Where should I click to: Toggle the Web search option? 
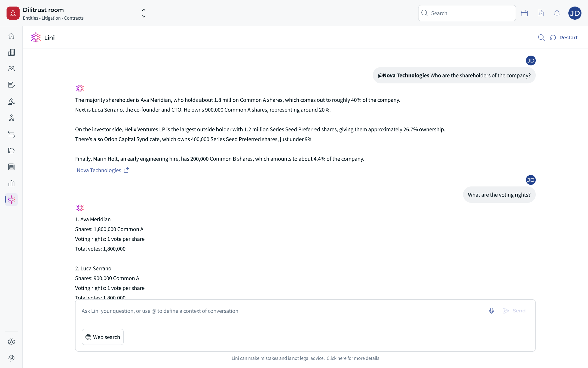[x=103, y=337]
